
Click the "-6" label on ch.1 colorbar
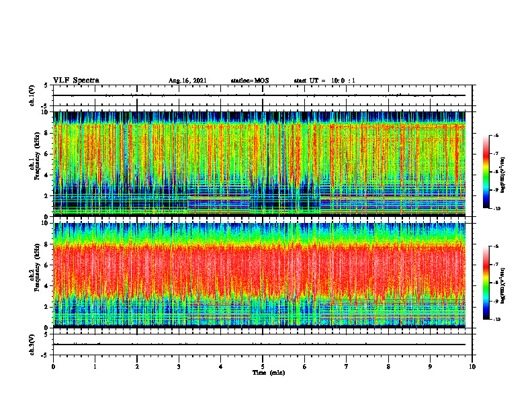pyautogui.click(x=496, y=135)
